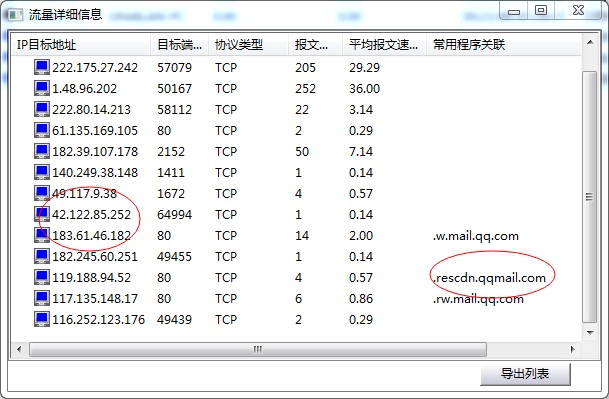This screenshot has width=609, height=399.
Task: Click the computer icon beside 140.249.38.148
Action: point(42,172)
